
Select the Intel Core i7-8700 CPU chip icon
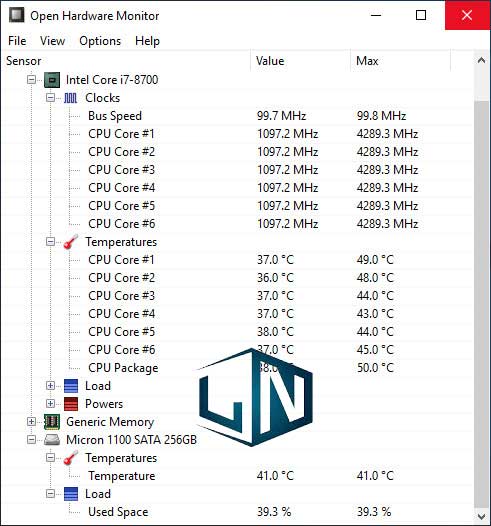pos(52,80)
